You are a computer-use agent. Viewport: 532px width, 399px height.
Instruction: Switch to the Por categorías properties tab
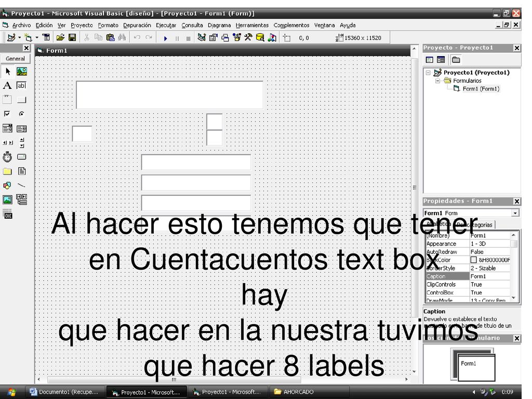point(474,224)
